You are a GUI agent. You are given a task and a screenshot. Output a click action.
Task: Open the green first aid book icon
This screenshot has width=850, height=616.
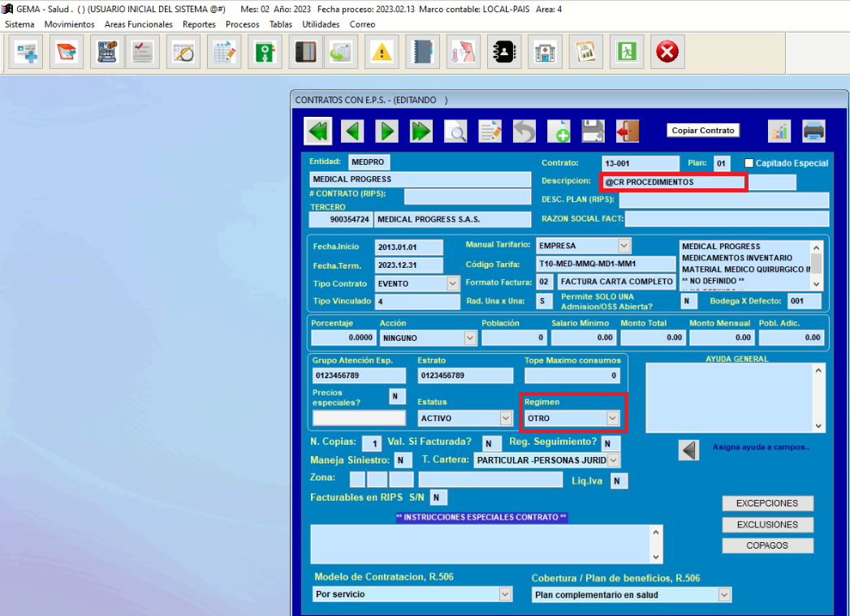[x=265, y=52]
